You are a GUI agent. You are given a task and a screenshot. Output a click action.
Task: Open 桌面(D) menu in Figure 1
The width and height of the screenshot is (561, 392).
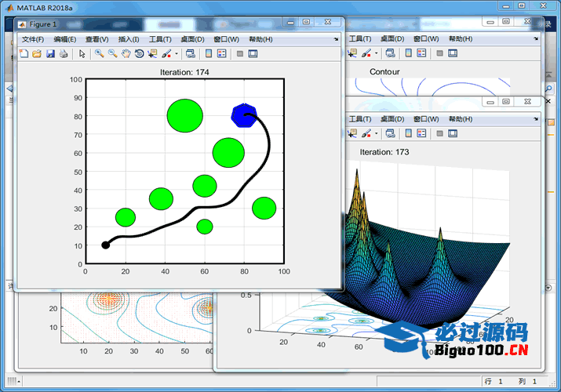click(x=192, y=39)
